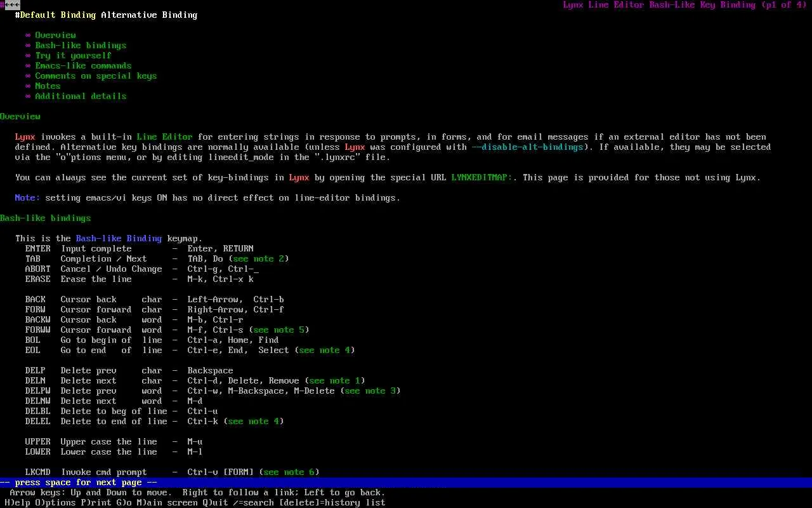Select the 'FORWW' keymap entry name

pos(38,330)
